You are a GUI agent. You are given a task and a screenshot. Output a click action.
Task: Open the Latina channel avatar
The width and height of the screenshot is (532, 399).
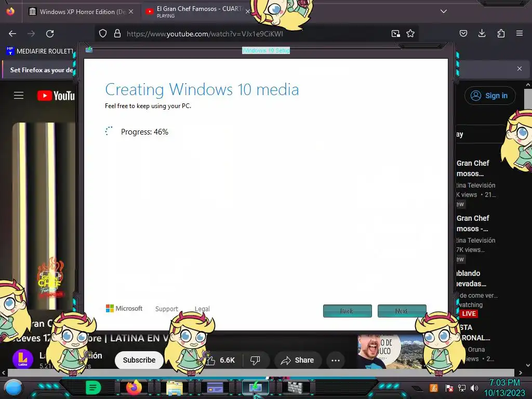coord(23,360)
